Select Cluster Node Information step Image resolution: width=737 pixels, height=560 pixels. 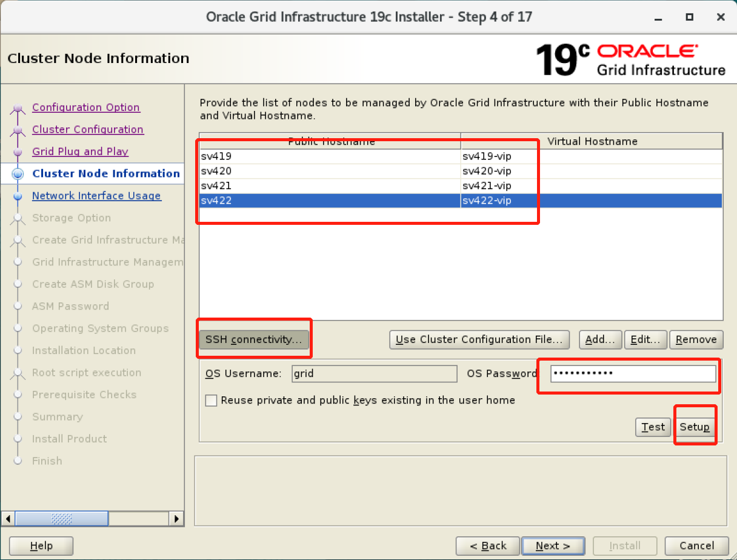click(x=106, y=173)
